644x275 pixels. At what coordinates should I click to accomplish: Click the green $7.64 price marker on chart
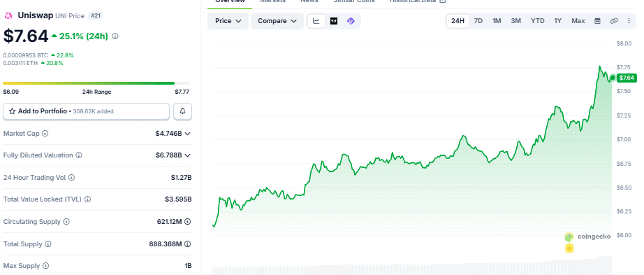pos(627,78)
